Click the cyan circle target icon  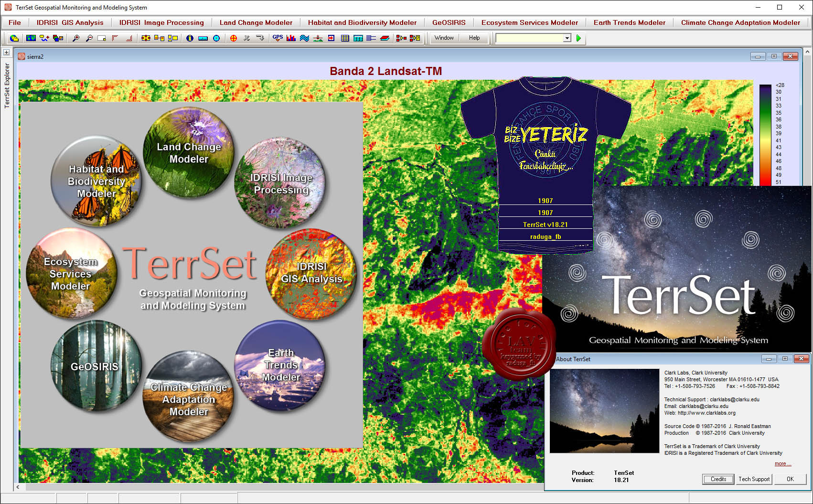[x=216, y=38]
